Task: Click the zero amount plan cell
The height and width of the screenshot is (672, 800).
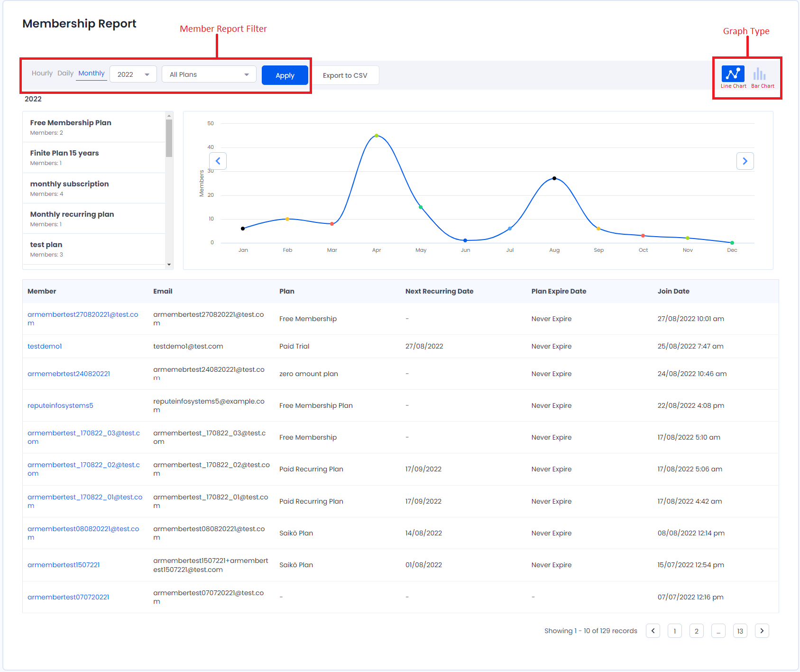Action: (x=309, y=374)
